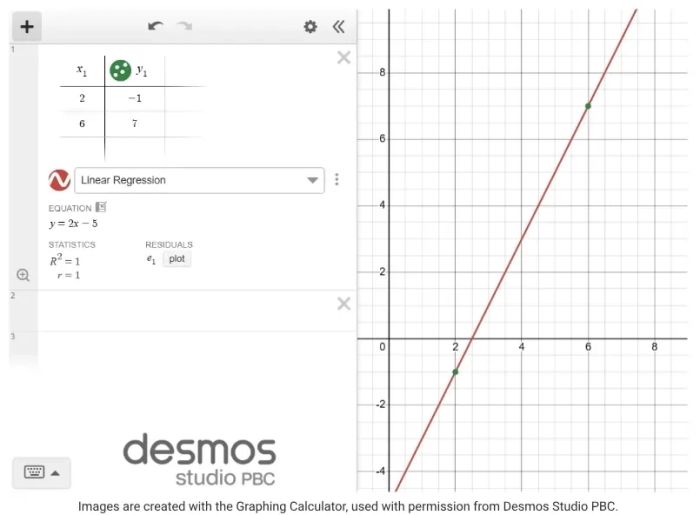Undo the last action
This screenshot has width=700, height=515.
click(x=155, y=26)
